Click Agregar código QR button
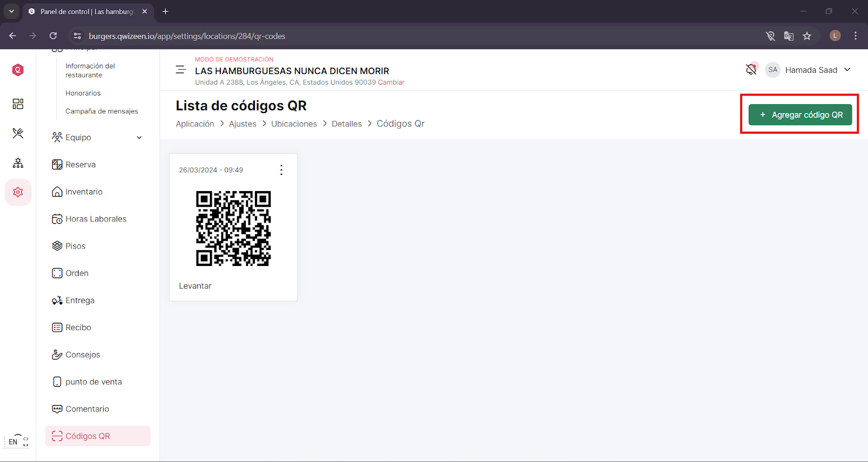The image size is (868, 462). (800, 115)
